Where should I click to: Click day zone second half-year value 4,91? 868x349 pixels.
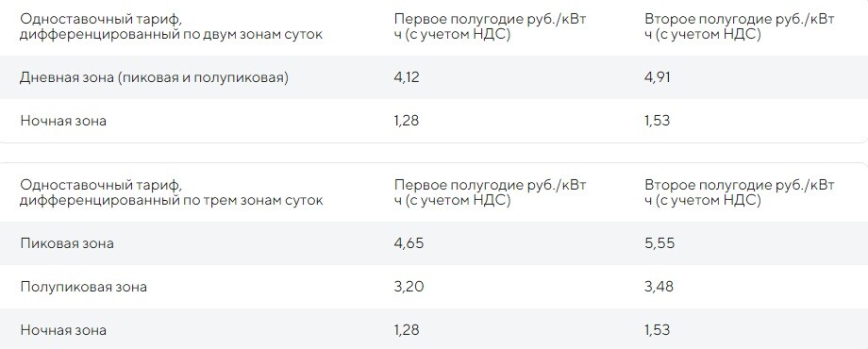pos(657,77)
